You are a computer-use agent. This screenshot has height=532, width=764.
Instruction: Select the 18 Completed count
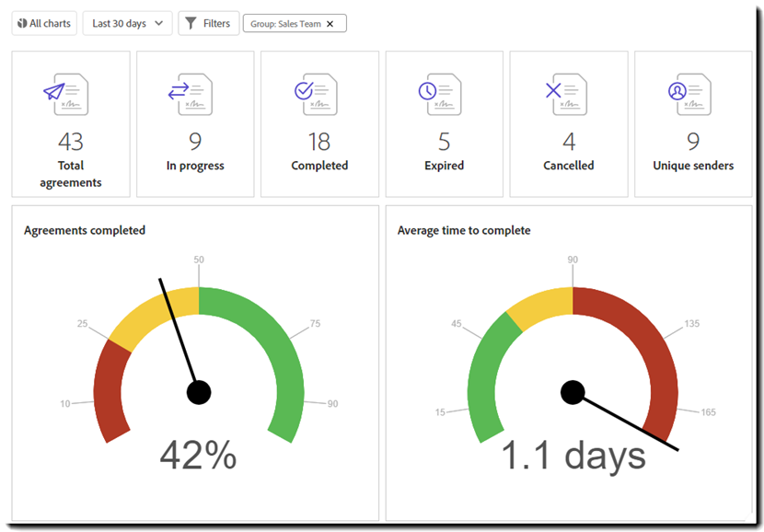point(319,141)
